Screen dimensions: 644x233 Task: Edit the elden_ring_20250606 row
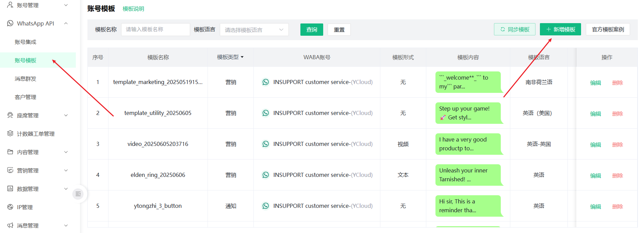595,176
